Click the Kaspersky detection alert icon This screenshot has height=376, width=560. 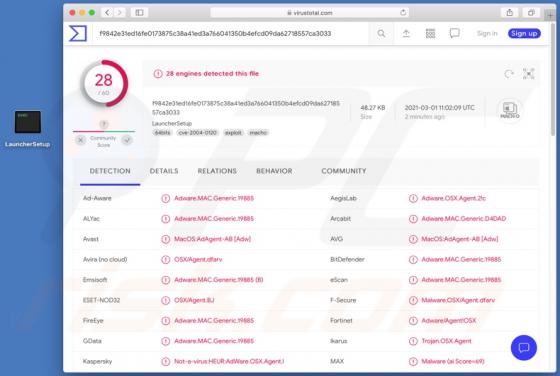165,361
